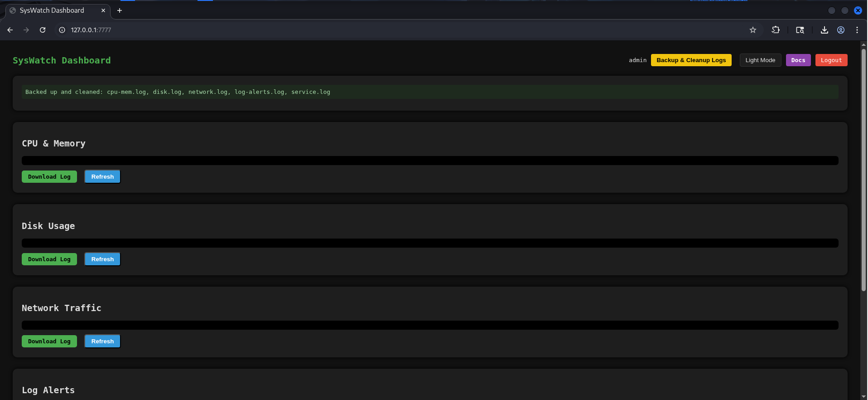Click the Network Traffic heading
The width and height of the screenshot is (868, 400).
tap(62, 308)
